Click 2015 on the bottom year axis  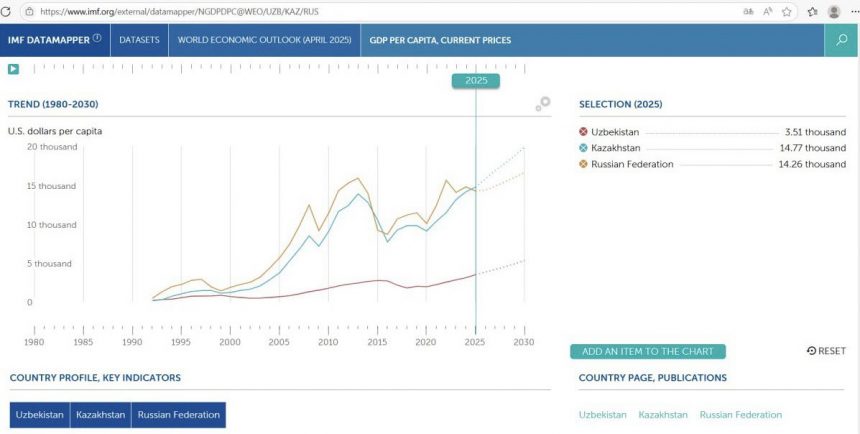tap(377, 342)
